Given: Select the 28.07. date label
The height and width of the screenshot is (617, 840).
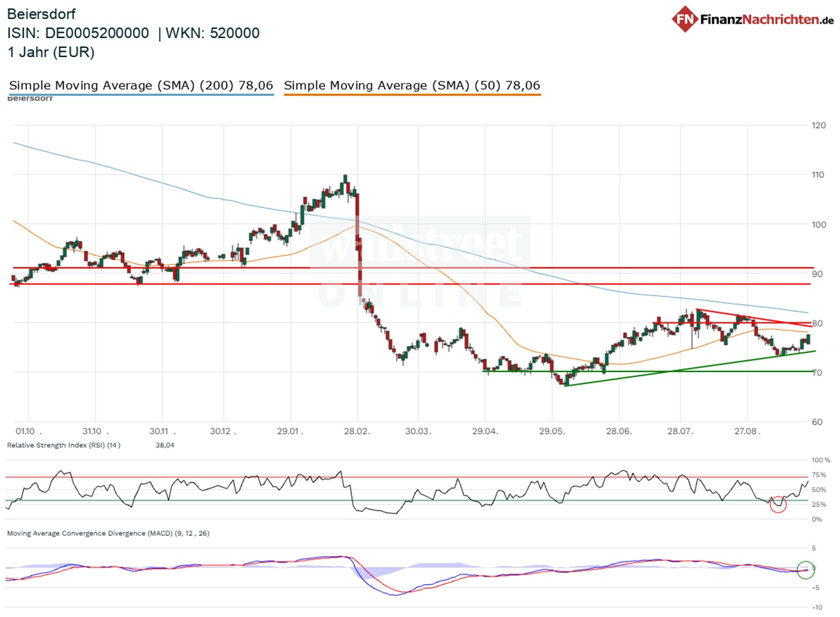Looking at the screenshot, I should click(x=680, y=432).
